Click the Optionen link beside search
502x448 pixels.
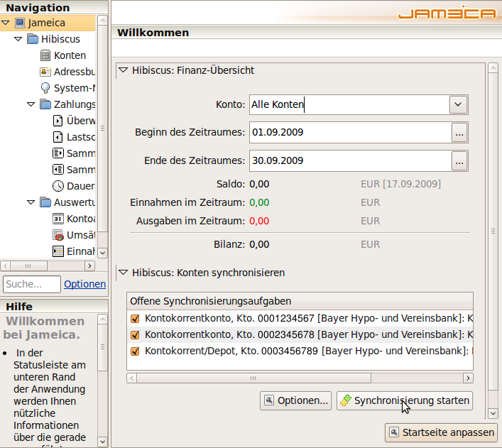coord(84,284)
